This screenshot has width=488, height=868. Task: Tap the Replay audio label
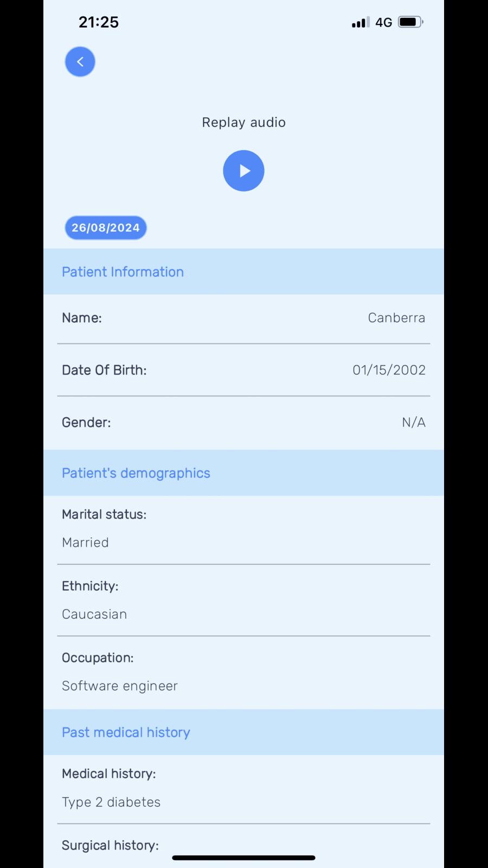(x=243, y=123)
